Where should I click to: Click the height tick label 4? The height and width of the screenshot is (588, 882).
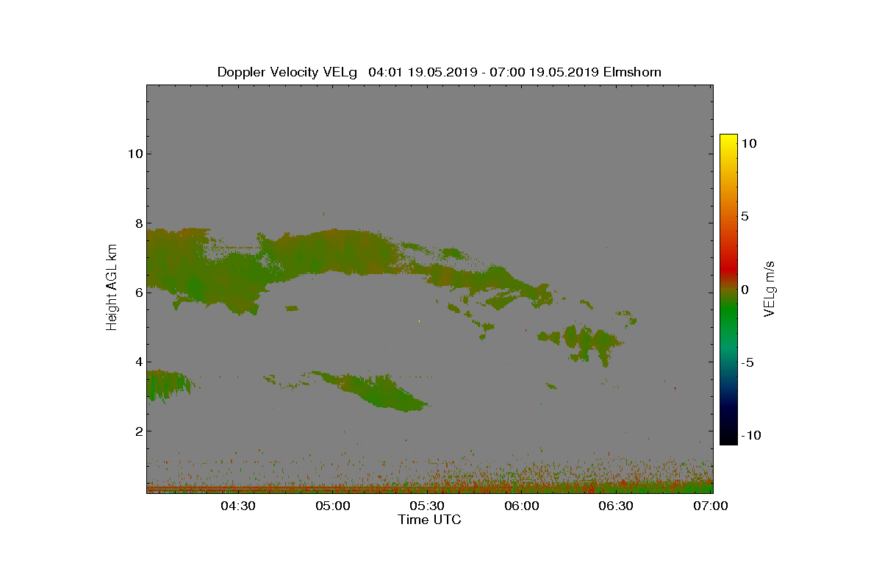[x=137, y=362]
